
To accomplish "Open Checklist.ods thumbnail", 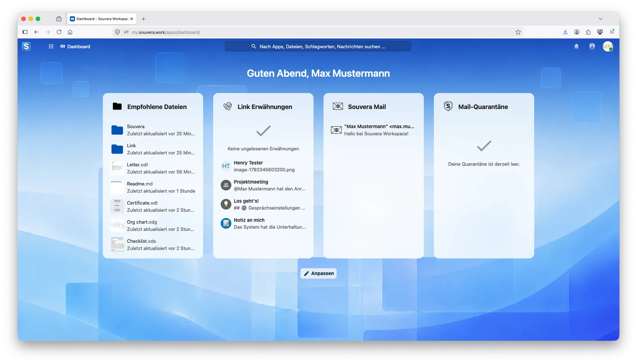I will coord(117,245).
